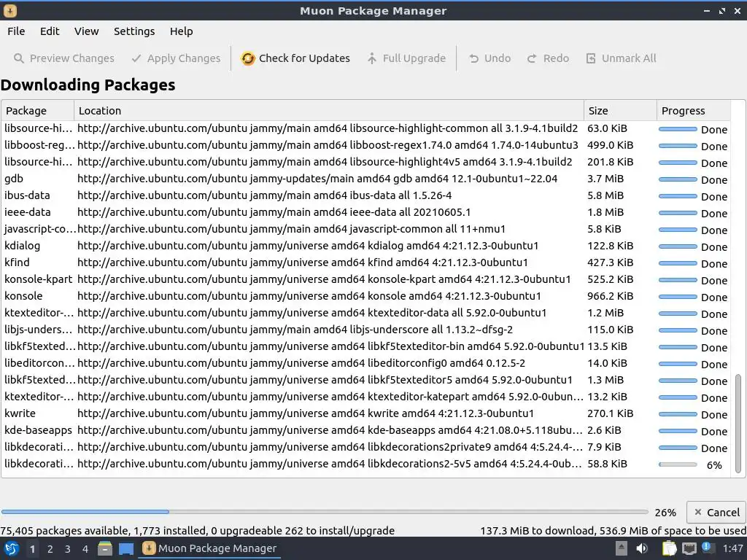This screenshot has width=747, height=560.
Task: Open the Help menu
Action: [x=182, y=31]
